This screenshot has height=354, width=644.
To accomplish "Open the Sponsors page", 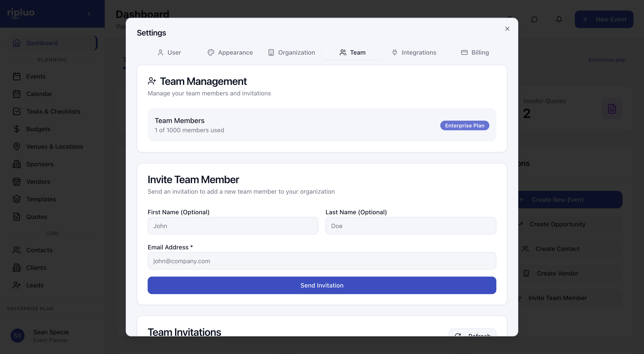I will click(52, 164).
